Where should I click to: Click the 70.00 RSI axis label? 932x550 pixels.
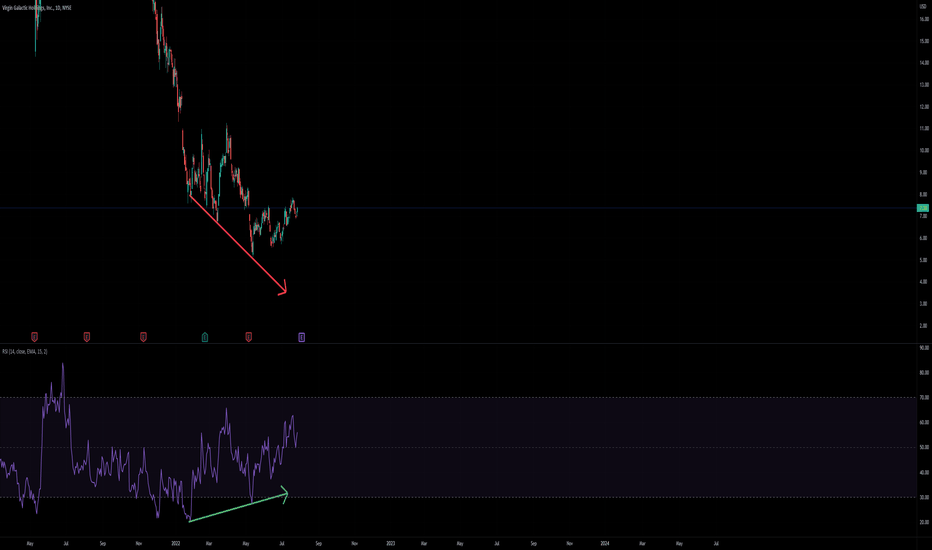coord(924,397)
